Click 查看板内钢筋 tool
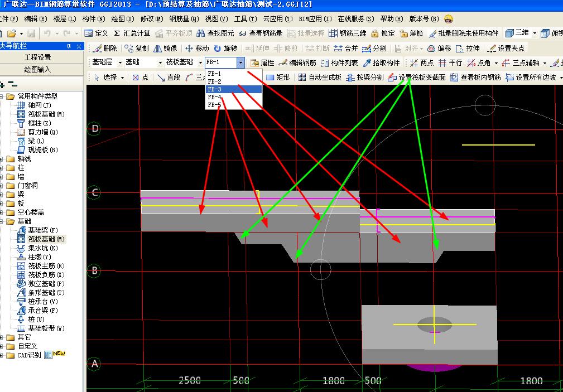This screenshot has width=563, height=392. [475, 77]
